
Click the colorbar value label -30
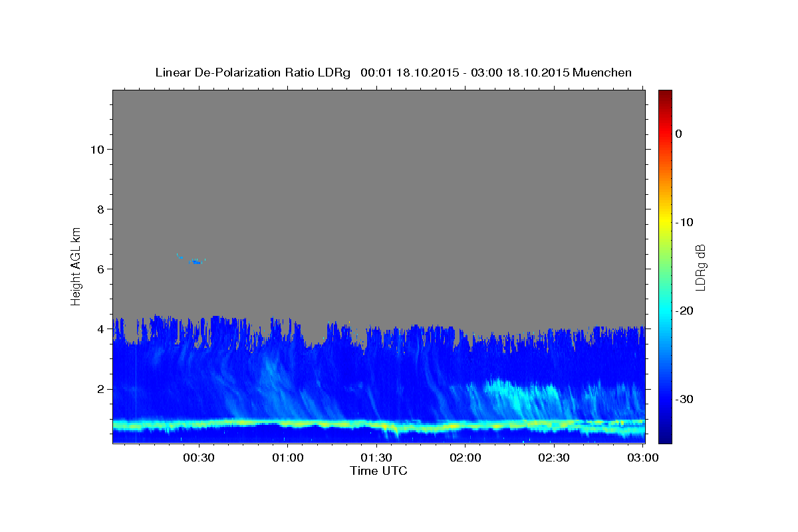pos(685,399)
